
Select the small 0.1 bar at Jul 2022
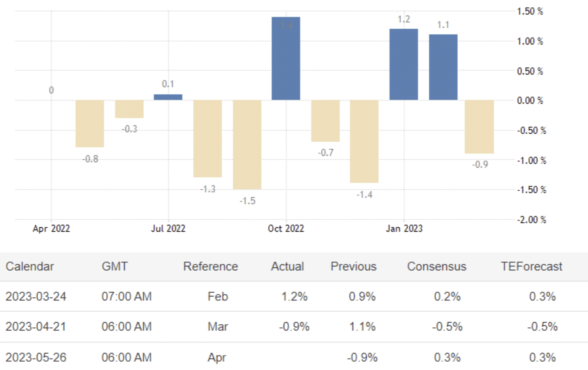point(168,97)
